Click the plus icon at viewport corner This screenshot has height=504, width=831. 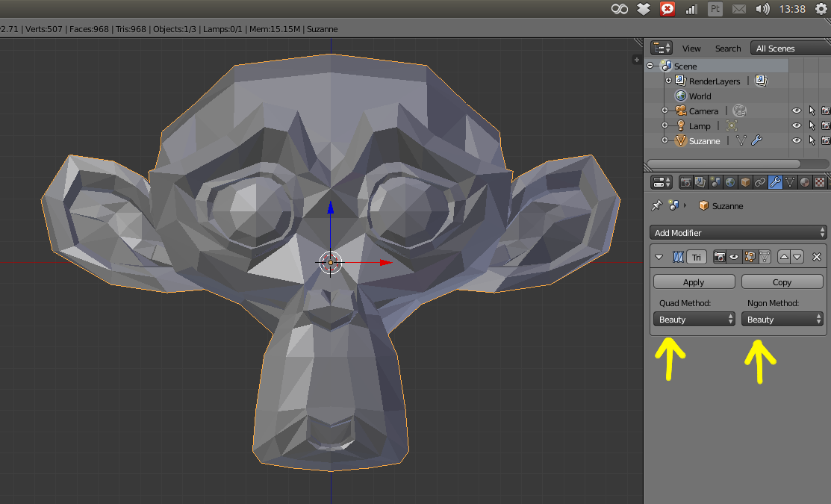pyautogui.click(x=636, y=60)
